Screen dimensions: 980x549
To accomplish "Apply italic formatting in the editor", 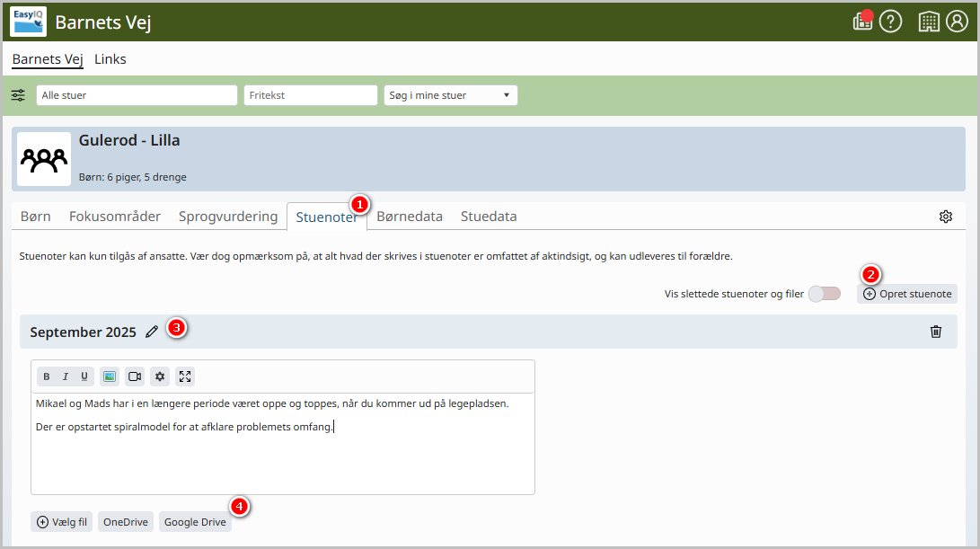I will click(65, 376).
